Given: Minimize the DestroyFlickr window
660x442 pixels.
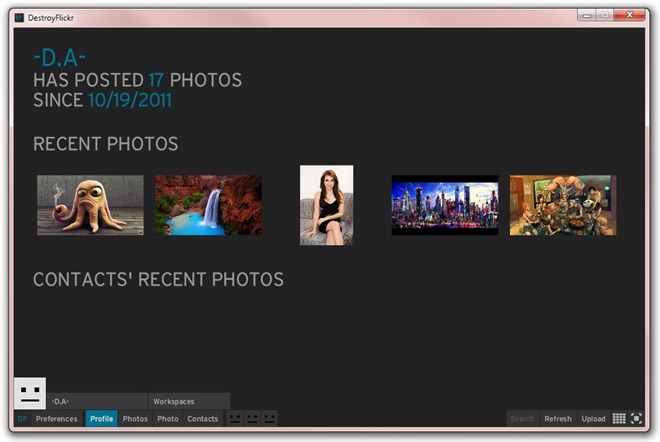Looking at the screenshot, I should point(587,15).
